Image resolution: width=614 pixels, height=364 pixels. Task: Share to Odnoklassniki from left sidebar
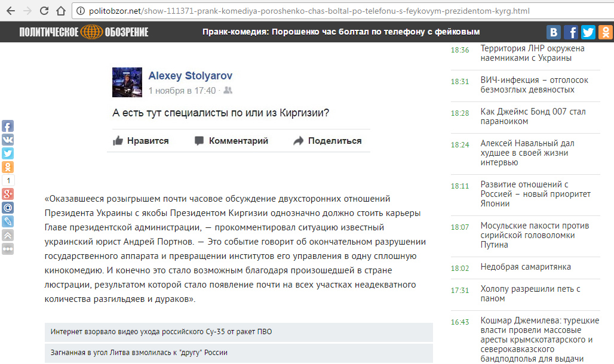[8, 167]
